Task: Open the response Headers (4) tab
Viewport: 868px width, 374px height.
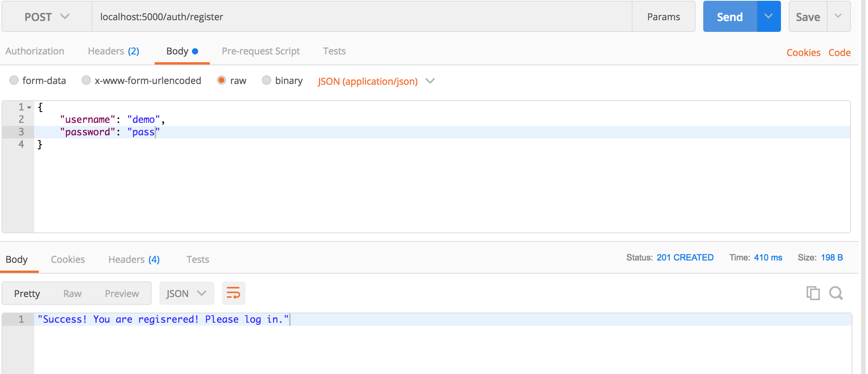Action: pyautogui.click(x=134, y=259)
